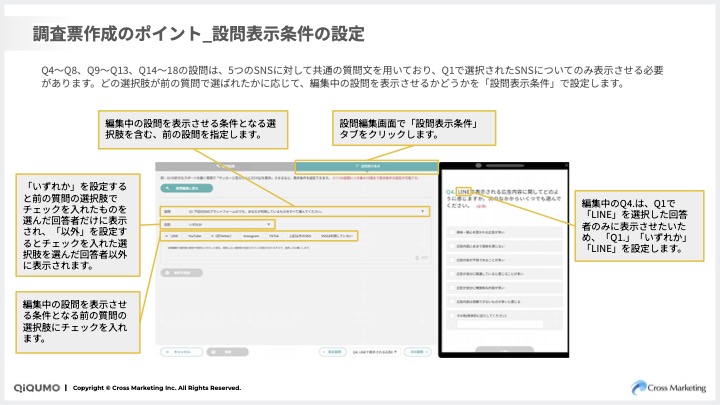
Task: Open the 設問 dropdown showing Q1
Action: coord(295,212)
